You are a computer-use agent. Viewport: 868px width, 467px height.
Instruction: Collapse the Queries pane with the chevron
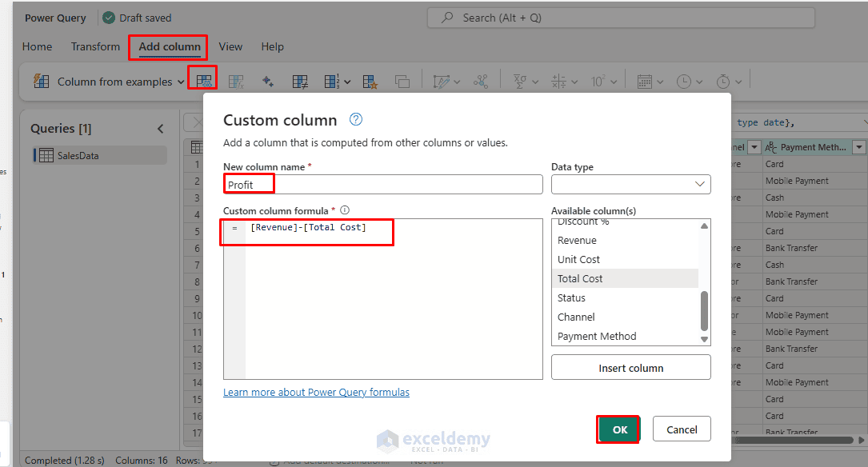coord(161,129)
